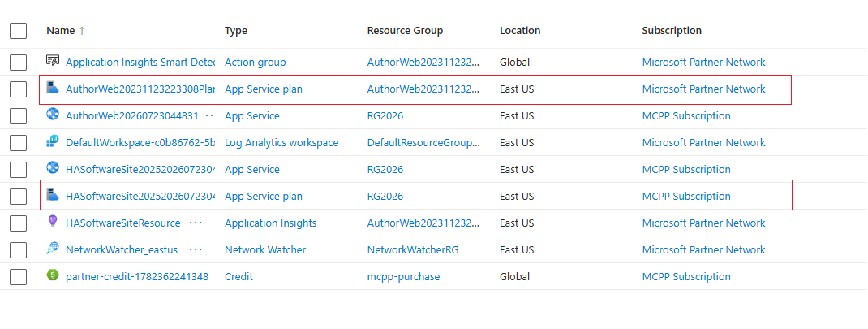Click 'App Service plan' in the AuthorWeb20231123223308Plan row
This screenshot has width=868, height=329.
click(264, 89)
